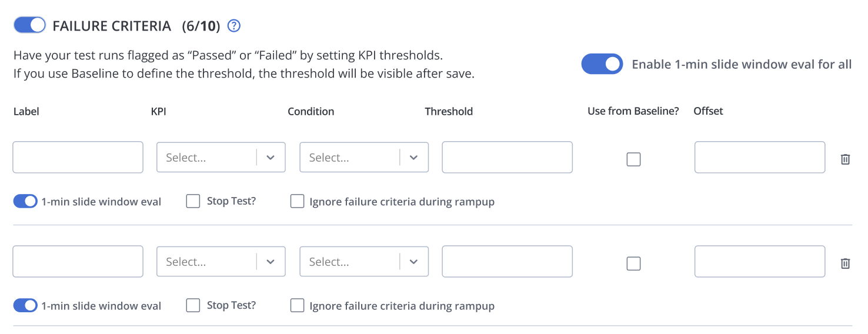Check second row Stop Test? checkbox
Image resolution: width=868 pixels, height=334 pixels.
click(193, 305)
